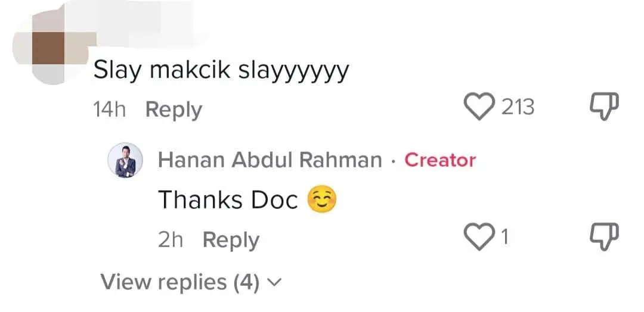This screenshot has height=312, width=644.
Task: Reply to the 14h-old comment
Action: click(174, 110)
